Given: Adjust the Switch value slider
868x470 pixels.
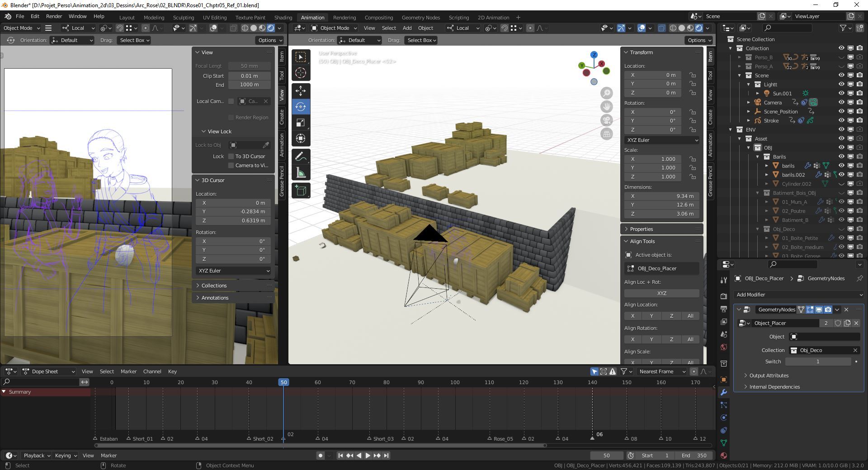Looking at the screenshot, I should (x=817, y=362).
